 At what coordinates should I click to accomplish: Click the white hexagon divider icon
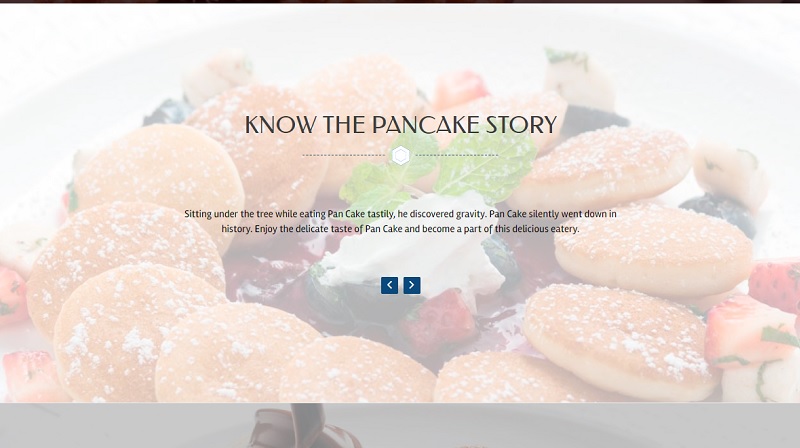pyautogui.click(x=401, y=156)
